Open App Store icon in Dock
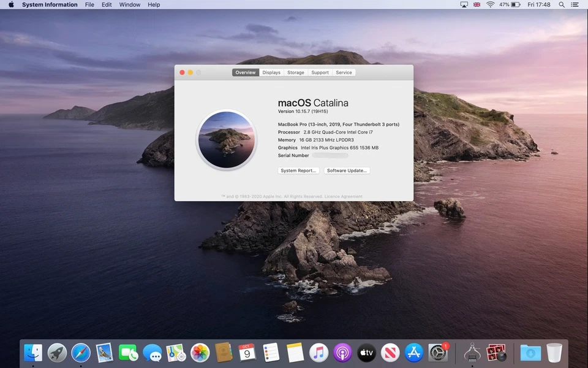 click(x=414, y=353)
